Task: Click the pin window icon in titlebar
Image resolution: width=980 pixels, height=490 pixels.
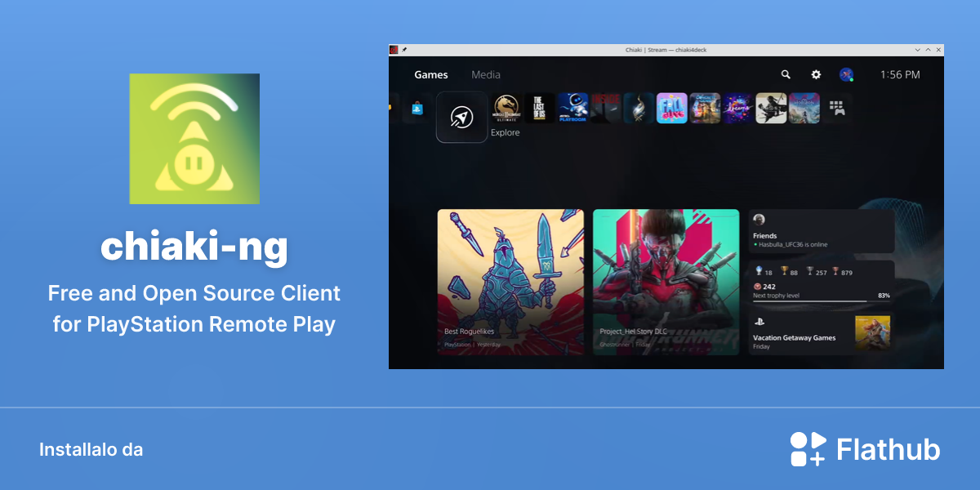Action: point(404,50)
